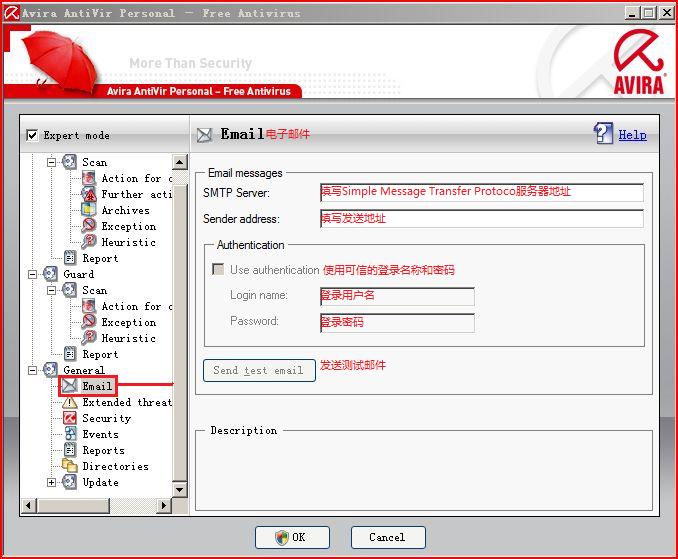
Task: Click the Scanner Scan gear icon above Archives
Action: coord(69,162)
